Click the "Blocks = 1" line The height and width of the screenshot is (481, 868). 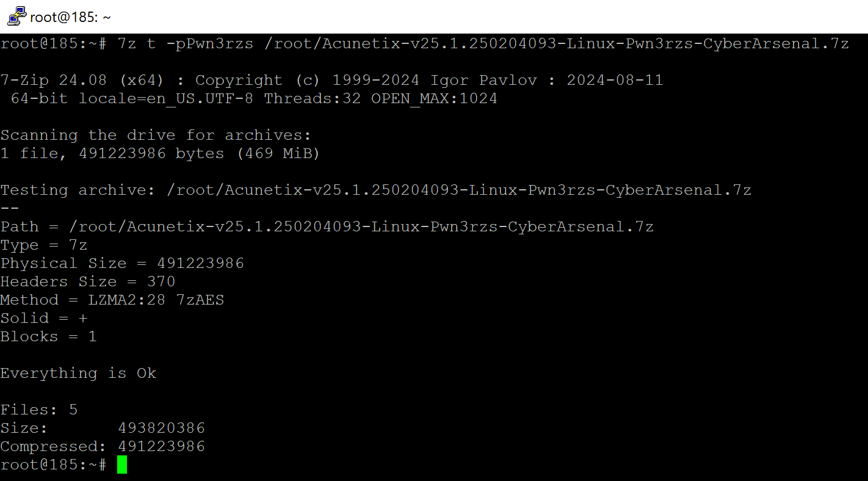click(x=49, y=337)
